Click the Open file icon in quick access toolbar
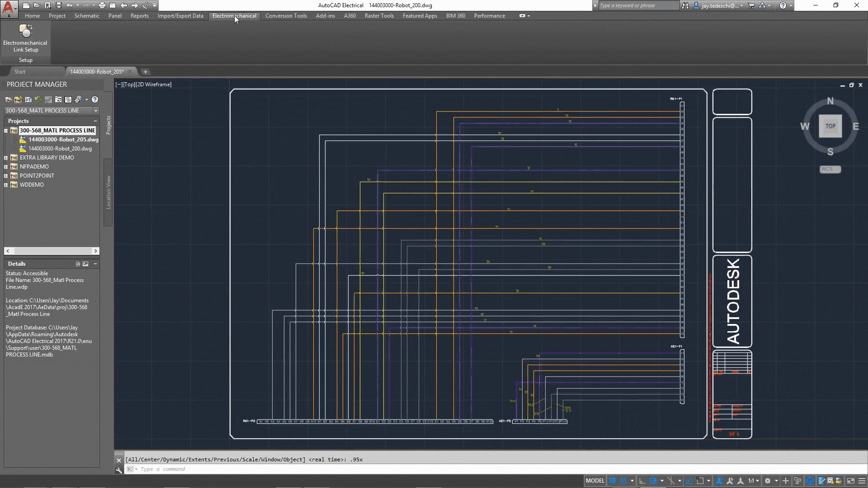868x488 pixels. coord(37,5)
